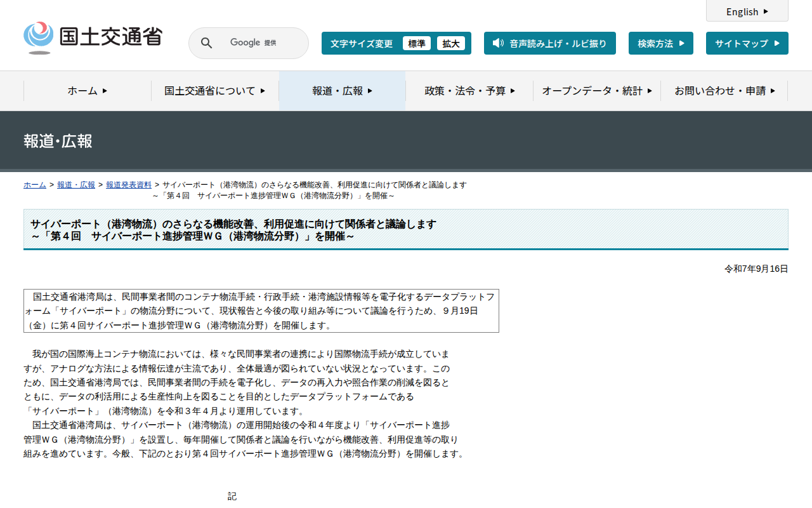Click the arrow icon beside 検索方法
Viewport: 812px width, 508px height.
pyautogui.click(x=682, y=43)
